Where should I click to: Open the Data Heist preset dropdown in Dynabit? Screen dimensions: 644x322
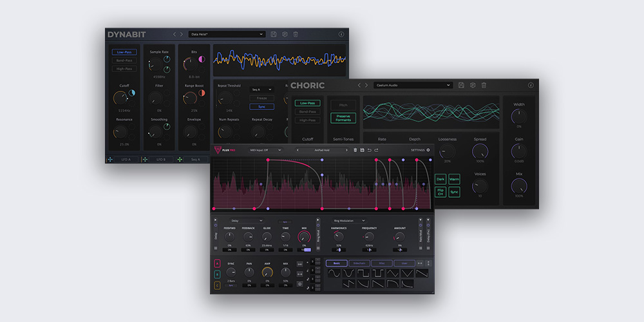227,34
